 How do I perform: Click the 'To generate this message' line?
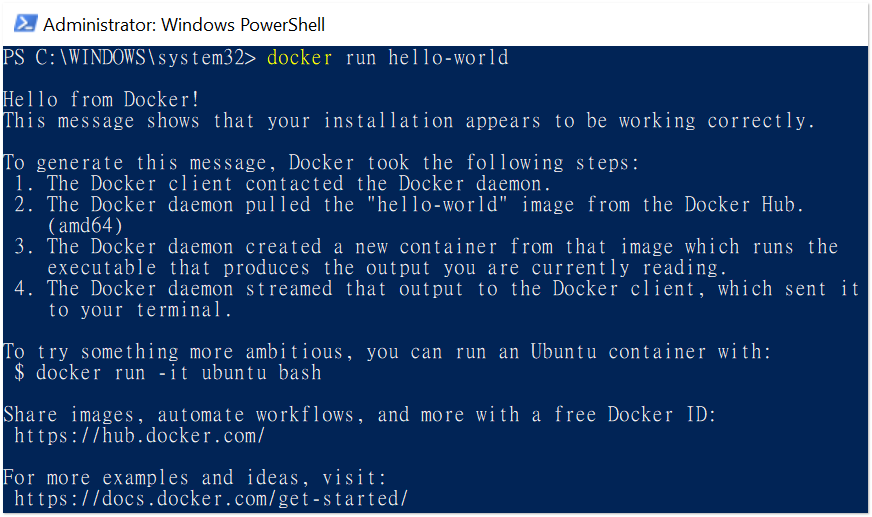321,163
